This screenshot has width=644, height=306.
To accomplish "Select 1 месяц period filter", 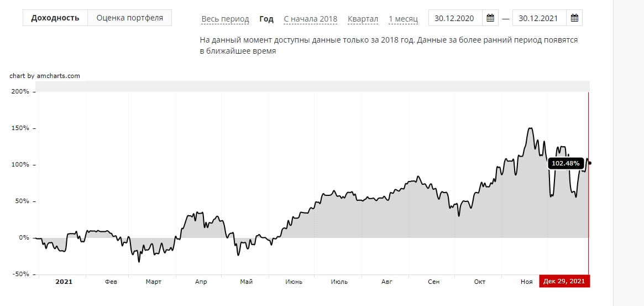I will click(403, 19).
